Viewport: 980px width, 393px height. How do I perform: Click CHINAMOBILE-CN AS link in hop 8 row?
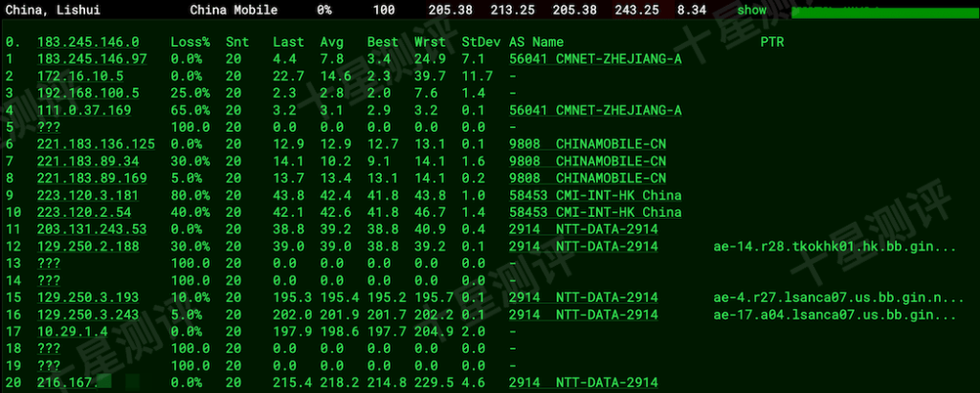588,178
